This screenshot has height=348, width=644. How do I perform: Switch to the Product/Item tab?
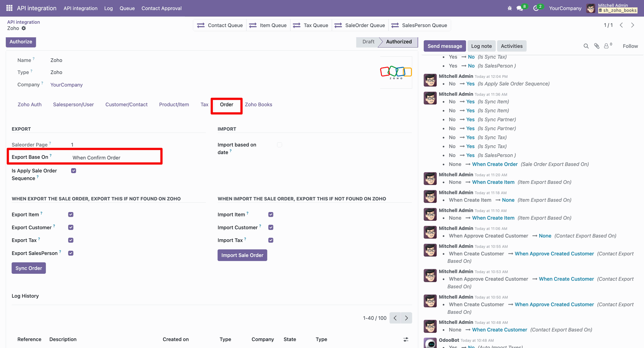point(174,104)
